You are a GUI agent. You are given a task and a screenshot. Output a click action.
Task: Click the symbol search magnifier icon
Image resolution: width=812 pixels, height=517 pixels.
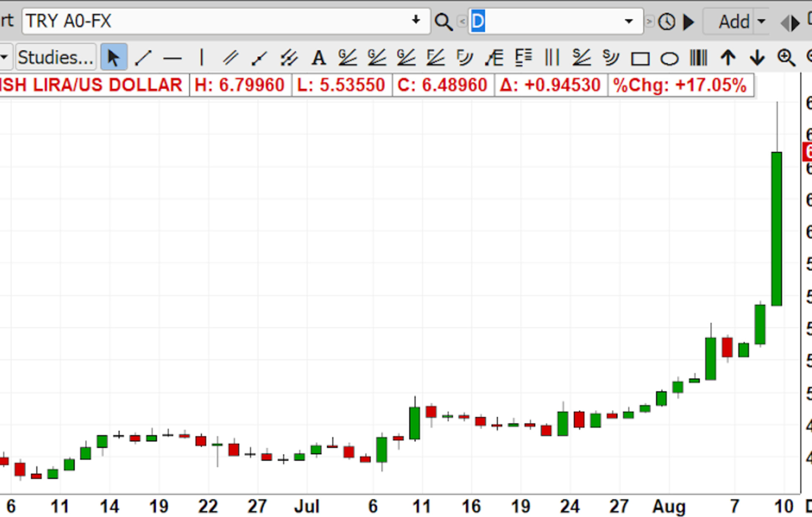[443, 22]
